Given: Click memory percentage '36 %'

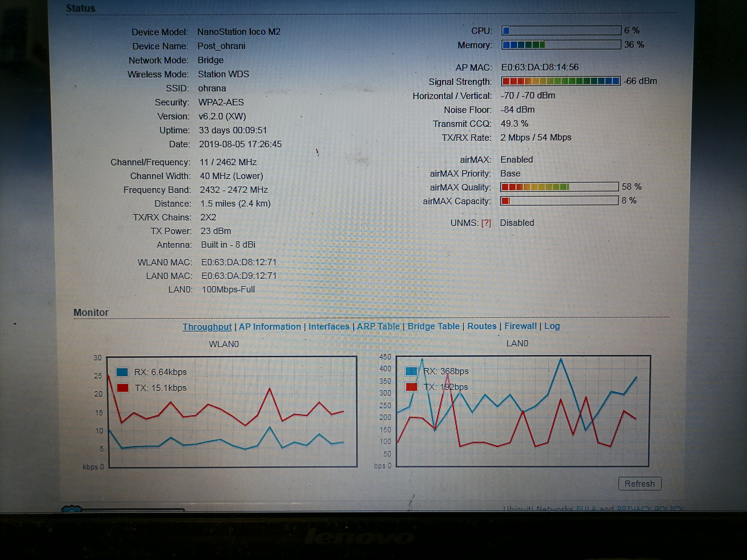Looking at the screenshot, I should pyautogui.click(x=634, y=45).
